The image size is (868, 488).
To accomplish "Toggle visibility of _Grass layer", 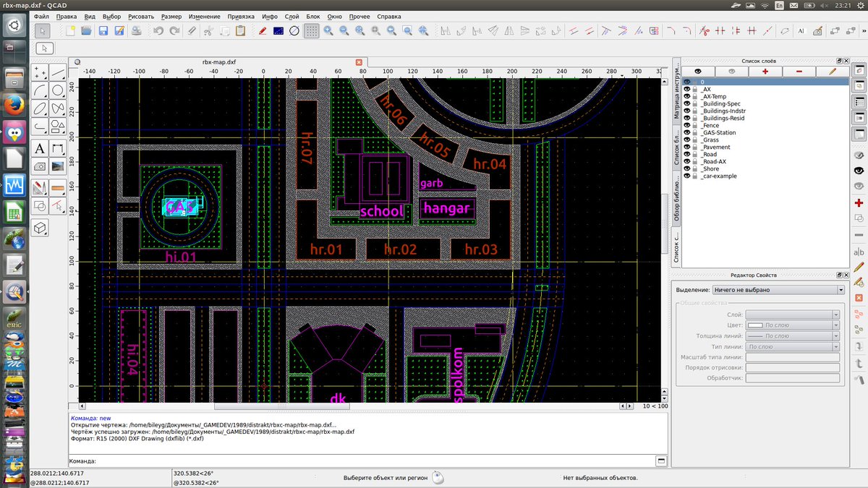I will pyautogui.click(x=688, y=140).
